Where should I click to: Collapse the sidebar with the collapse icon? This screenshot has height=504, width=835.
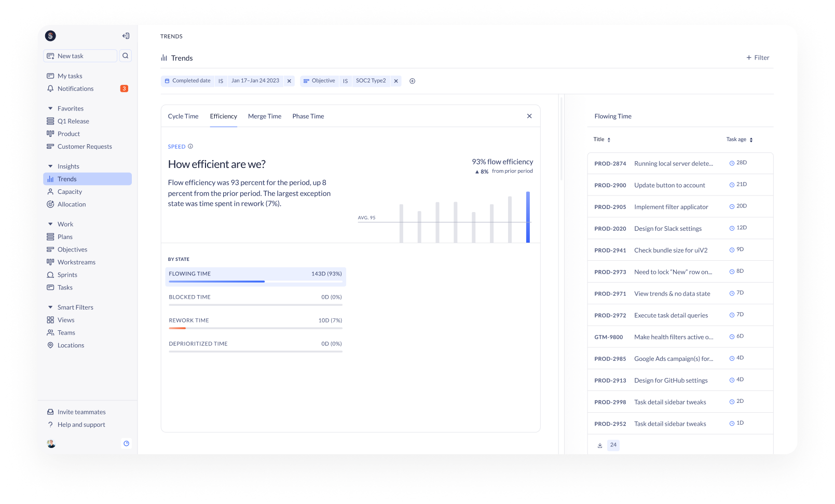click(126, 36)
